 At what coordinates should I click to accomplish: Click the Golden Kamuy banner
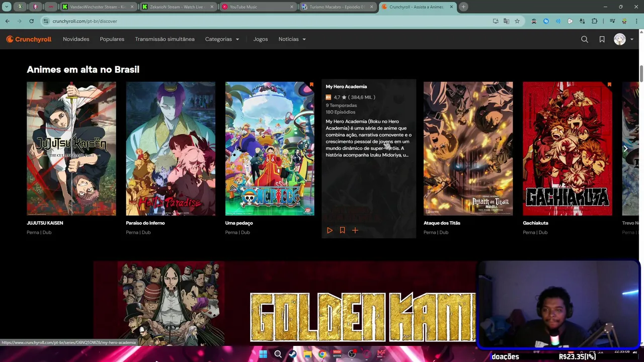[x=285, y=303]
